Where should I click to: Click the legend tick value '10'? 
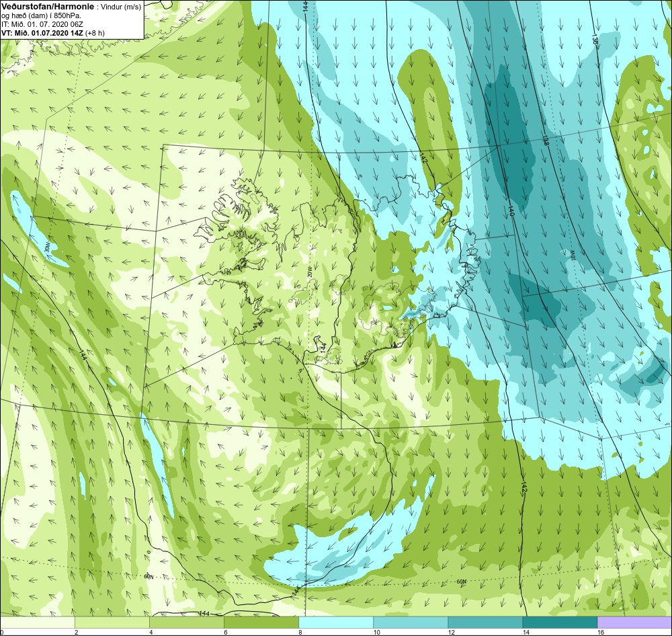tap(377, 632)
